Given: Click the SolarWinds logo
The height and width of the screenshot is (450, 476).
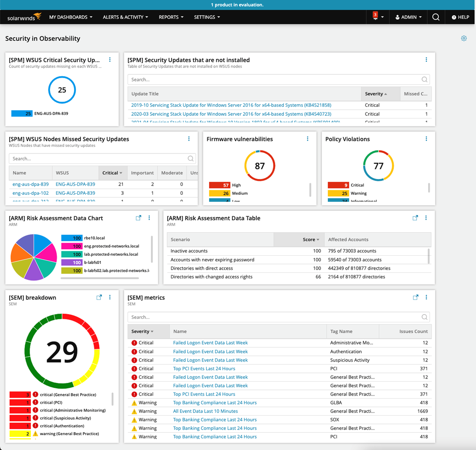Looking at the screenshot, I should click(24, 17).
